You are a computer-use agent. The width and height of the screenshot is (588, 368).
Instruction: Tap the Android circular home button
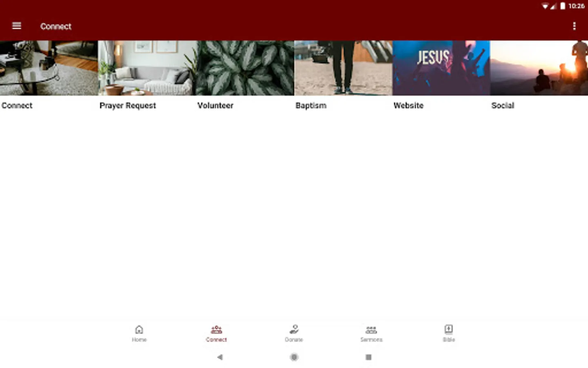[x=294, y=357]
